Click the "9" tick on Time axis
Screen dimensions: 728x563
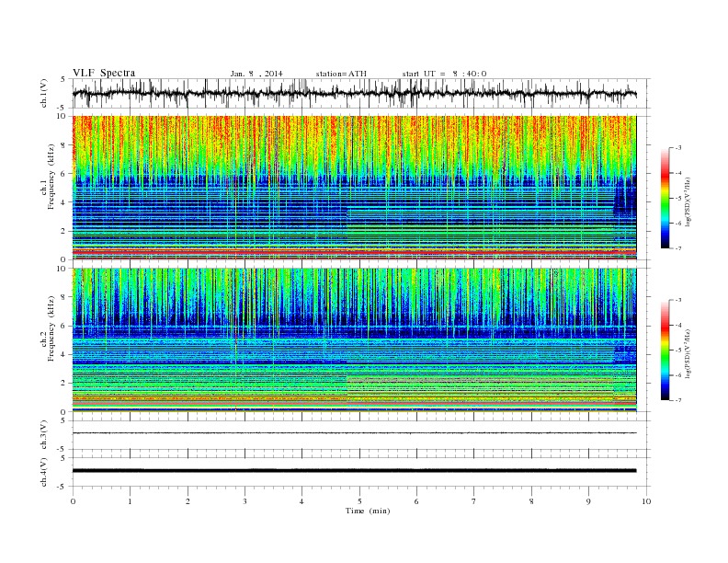[x=588, y=501]
